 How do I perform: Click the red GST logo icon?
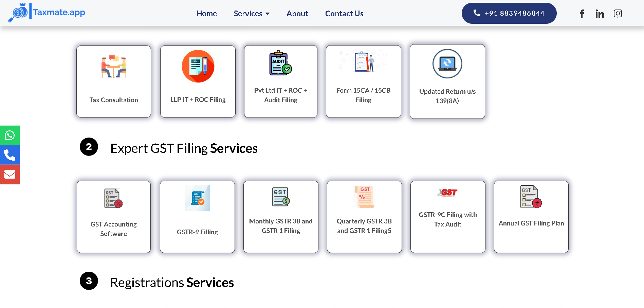[448, 193]
